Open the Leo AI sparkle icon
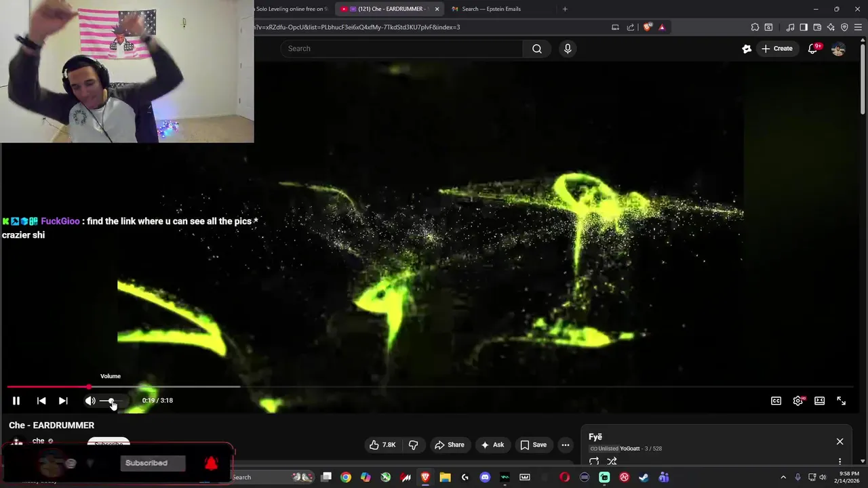This screenshot has width=868, height=488. click(831, 27)
